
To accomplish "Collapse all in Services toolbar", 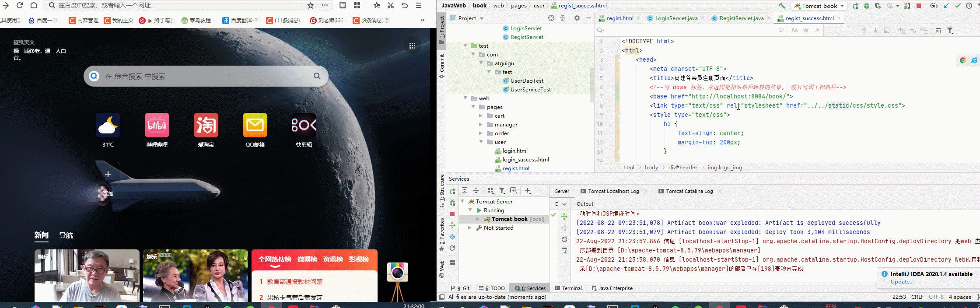I will pyautogui.click(x=476, y=191).
